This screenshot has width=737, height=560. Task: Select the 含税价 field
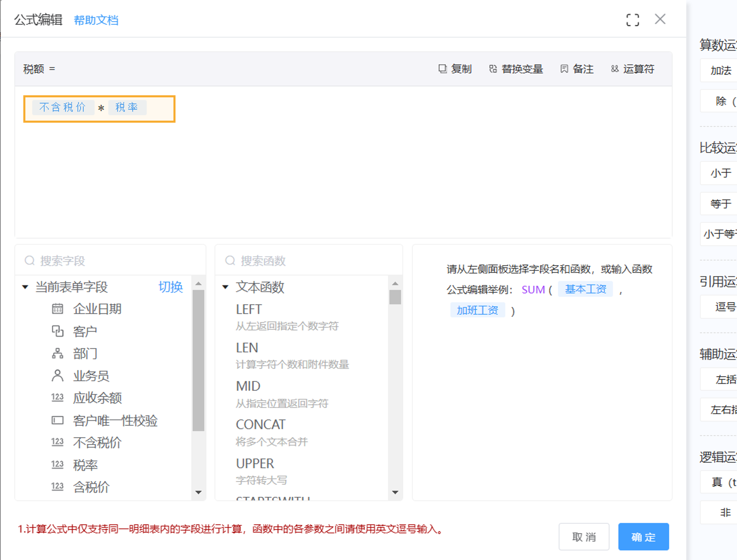(x=91, y=487)
